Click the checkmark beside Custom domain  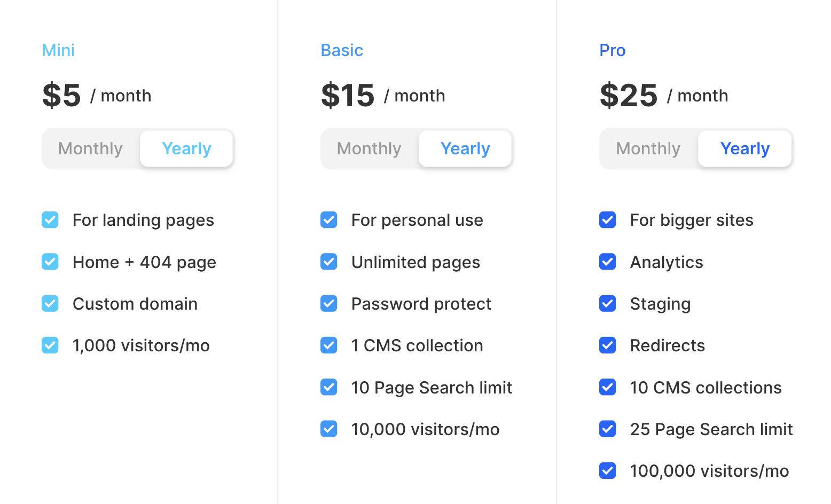pyautogui.click(x=50, y=304)
